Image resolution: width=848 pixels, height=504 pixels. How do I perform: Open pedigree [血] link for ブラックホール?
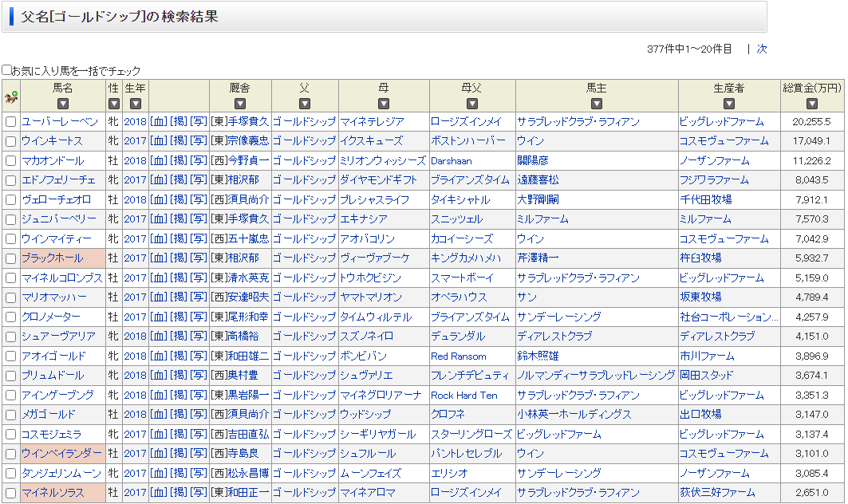click(x=159, y=258)
